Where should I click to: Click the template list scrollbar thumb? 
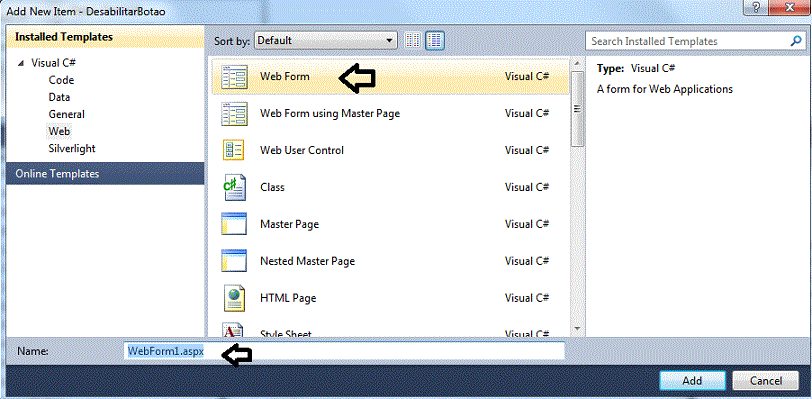578,109
